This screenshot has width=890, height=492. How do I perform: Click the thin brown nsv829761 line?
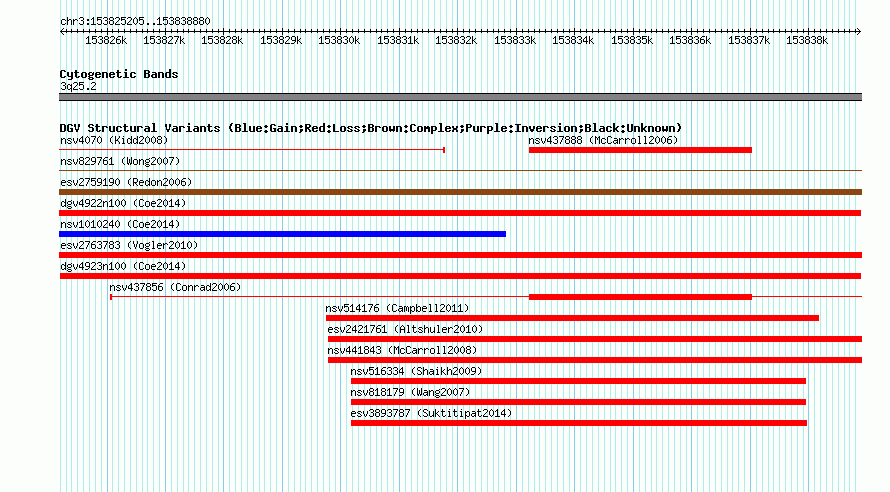coord(460,170)
